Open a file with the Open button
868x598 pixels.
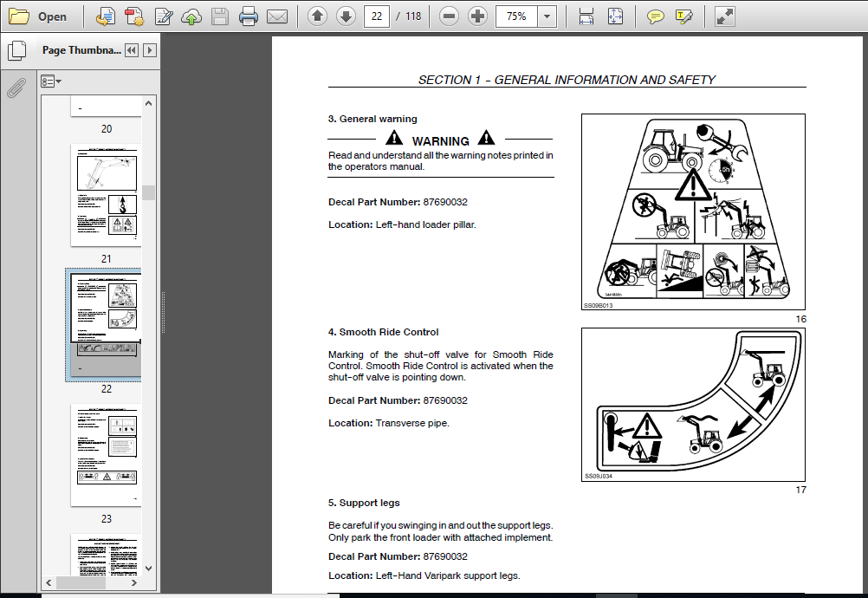point(37,16)
